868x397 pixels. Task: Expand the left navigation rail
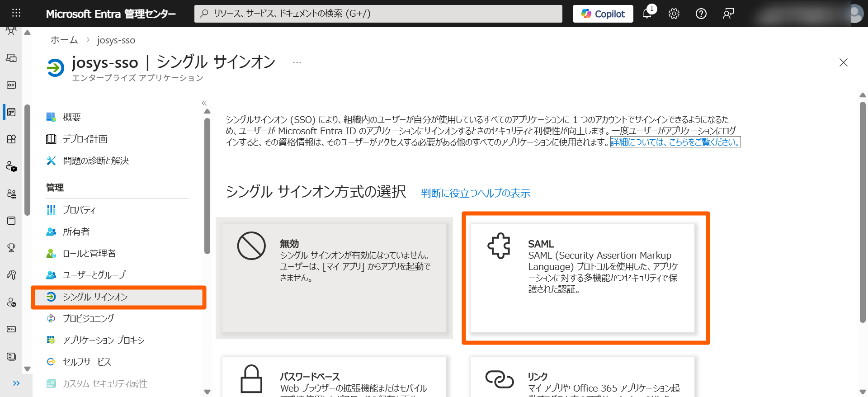pos(16,383)
